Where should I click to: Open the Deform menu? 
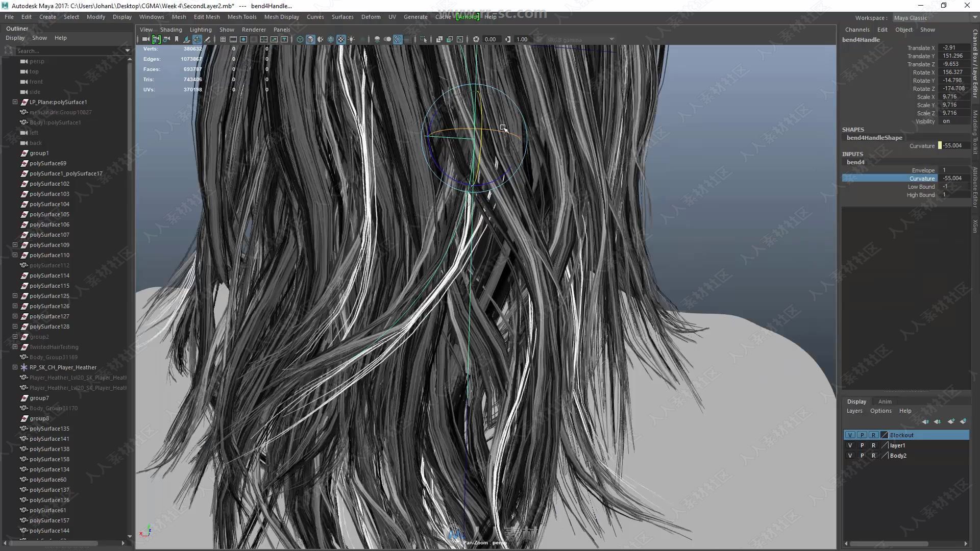[370, 16]
